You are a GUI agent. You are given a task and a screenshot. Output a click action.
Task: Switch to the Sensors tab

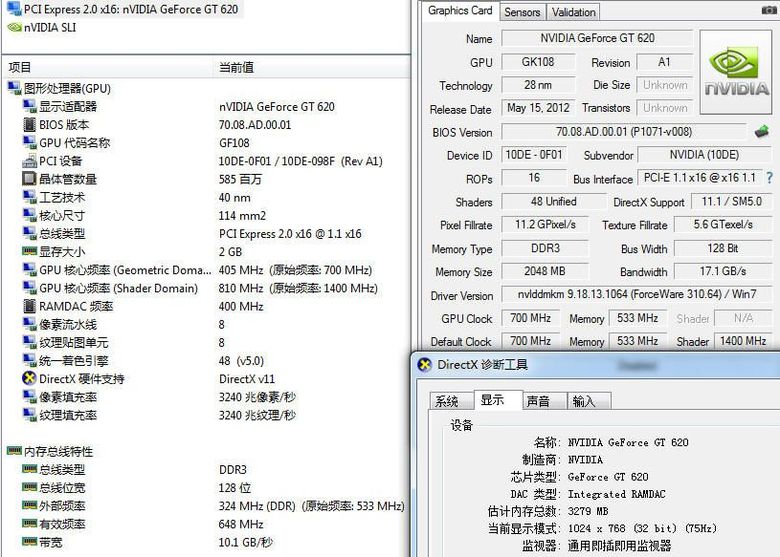click(522, 12)
